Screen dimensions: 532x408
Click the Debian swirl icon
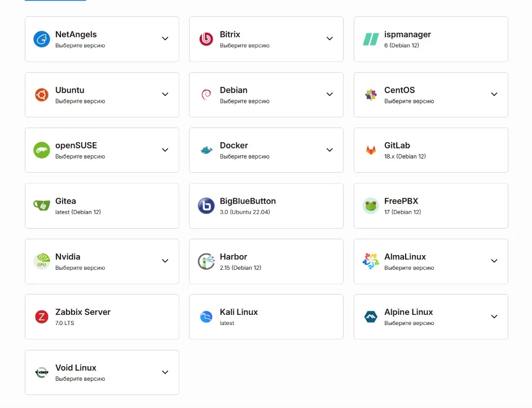coord(206,95)
